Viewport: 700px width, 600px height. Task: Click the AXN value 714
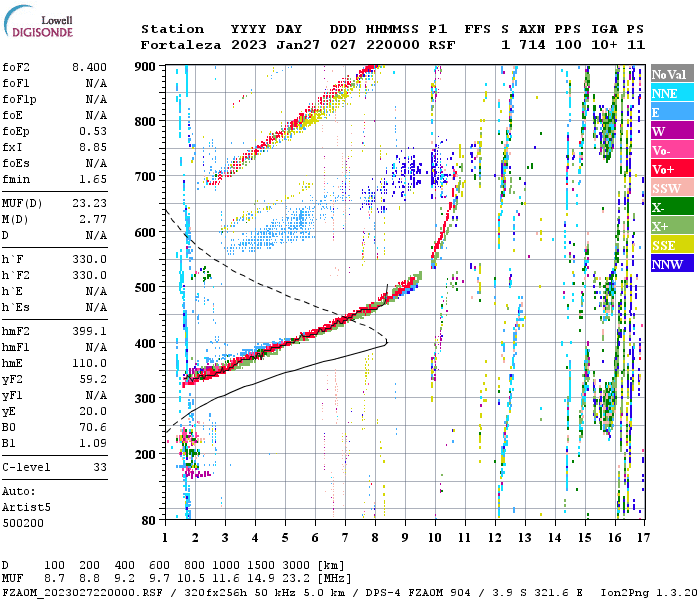pos(532,45)
